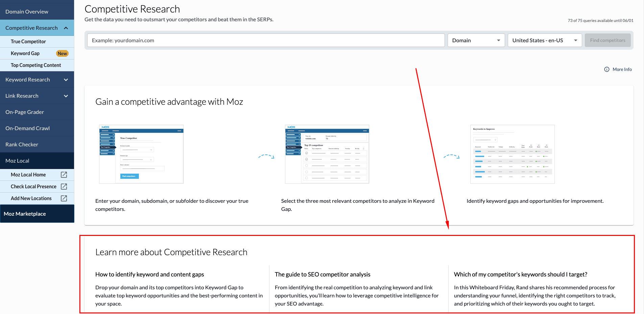Open the United States - en-US locale dropdown

(544, 40)
